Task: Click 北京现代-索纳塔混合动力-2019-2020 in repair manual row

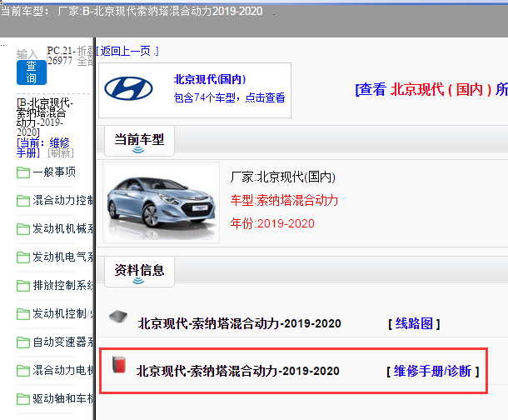Action: (x=238, y=371)
